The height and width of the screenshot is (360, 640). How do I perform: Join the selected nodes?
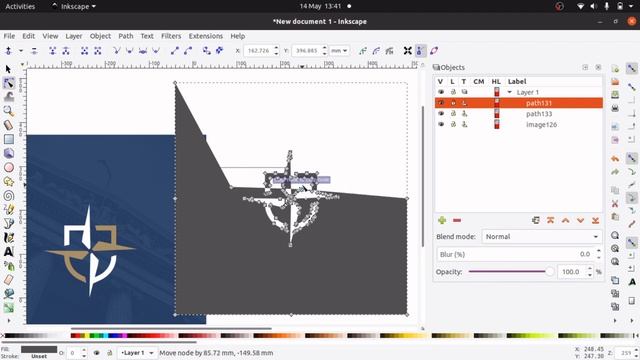tap(52, 51)
